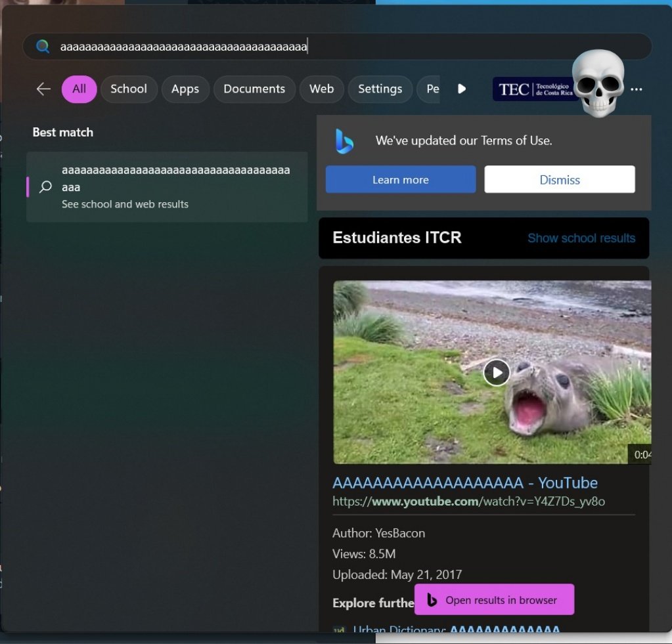Open the AAAAAAAAAAAAAAAAAAAA YouTube link
This screenshot has width=672, height=644.
coord(464,483)
